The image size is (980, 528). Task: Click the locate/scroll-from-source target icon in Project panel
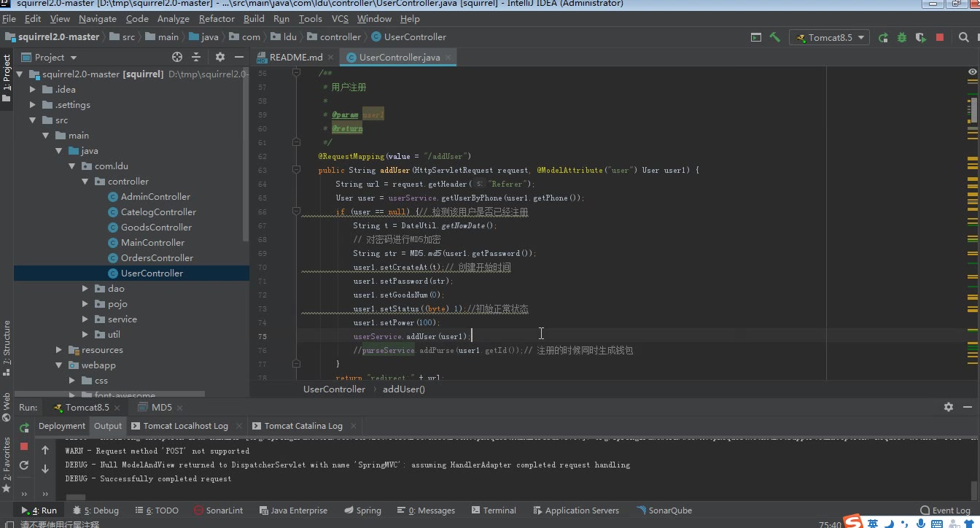pyautogui.click(x=176, y=57)
